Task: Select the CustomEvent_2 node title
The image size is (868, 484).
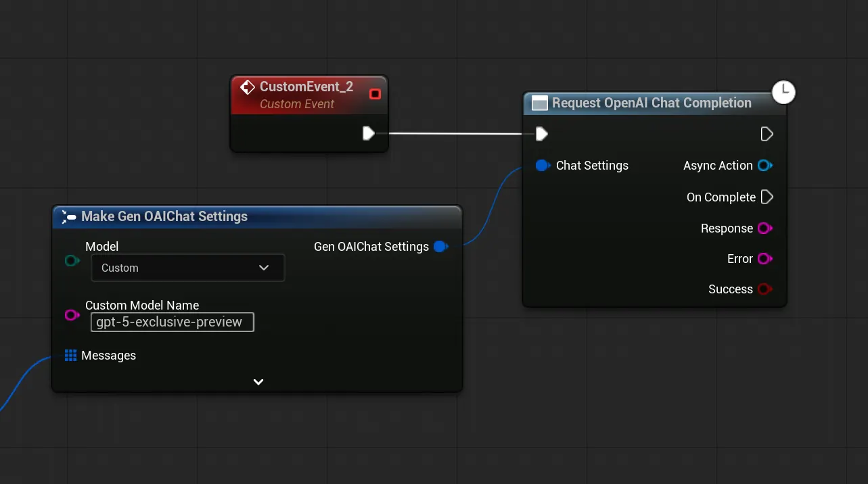Action: 306,87
